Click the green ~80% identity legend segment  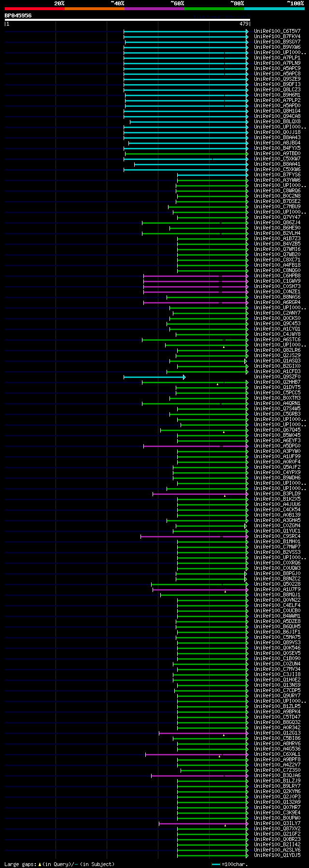point(214,9)
